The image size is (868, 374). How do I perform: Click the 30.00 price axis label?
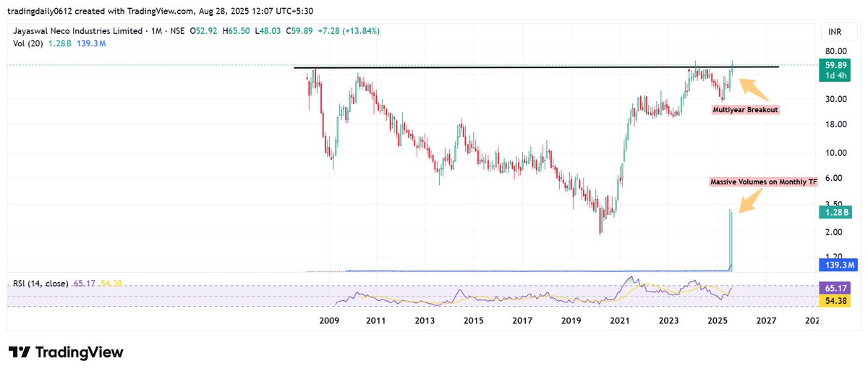(836, 98)
